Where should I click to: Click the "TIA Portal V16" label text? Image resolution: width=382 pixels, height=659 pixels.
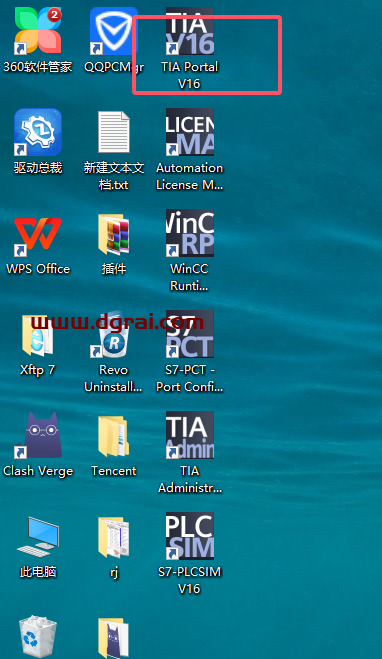click(x=190, y=75)
